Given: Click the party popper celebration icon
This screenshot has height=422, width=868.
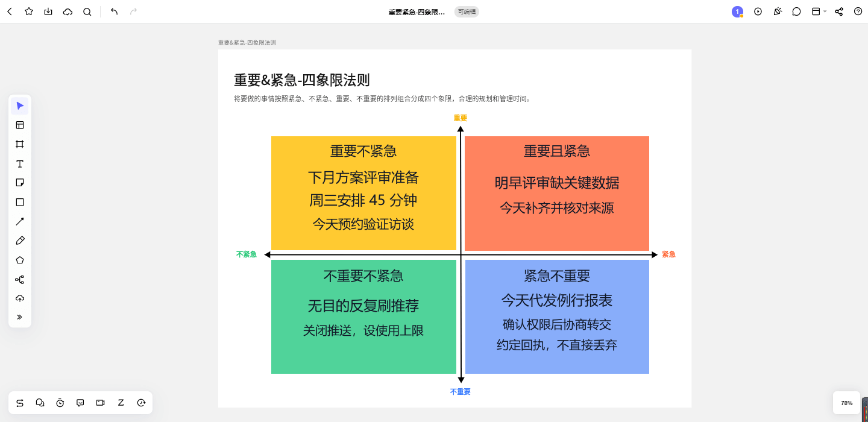Looking at the screenshot, I should click(x=778, y=11).
